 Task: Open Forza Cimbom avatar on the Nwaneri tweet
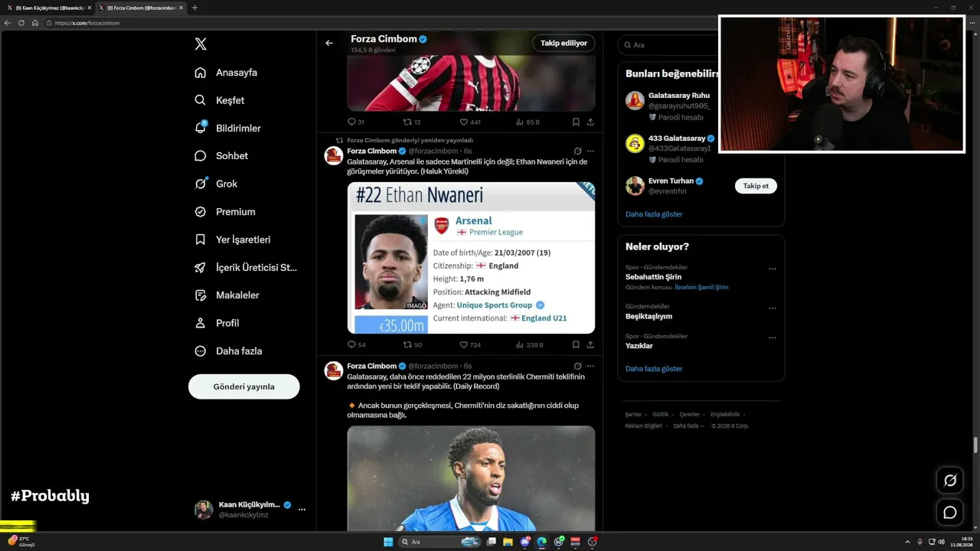334,156
